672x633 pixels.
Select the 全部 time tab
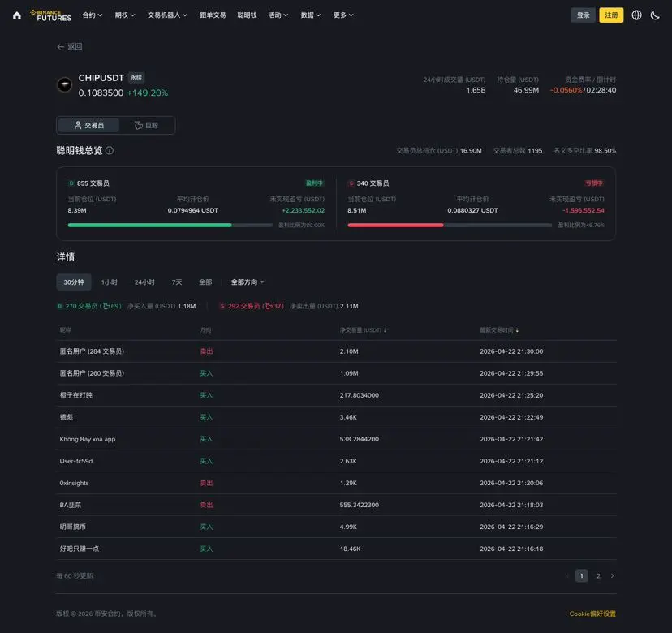tap(205, 282)
